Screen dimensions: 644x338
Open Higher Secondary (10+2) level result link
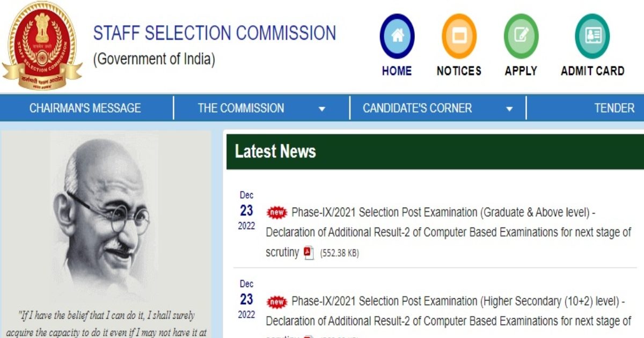tap(458, 302)
